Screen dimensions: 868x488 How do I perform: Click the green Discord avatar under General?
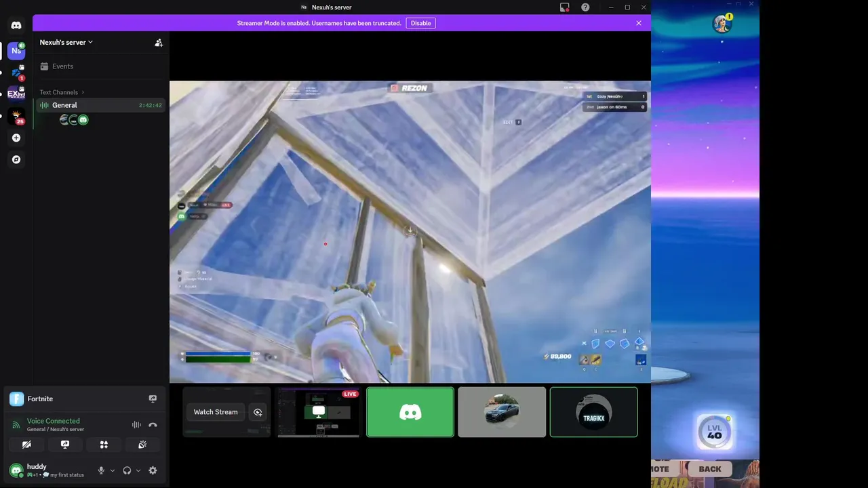(83, 120)
